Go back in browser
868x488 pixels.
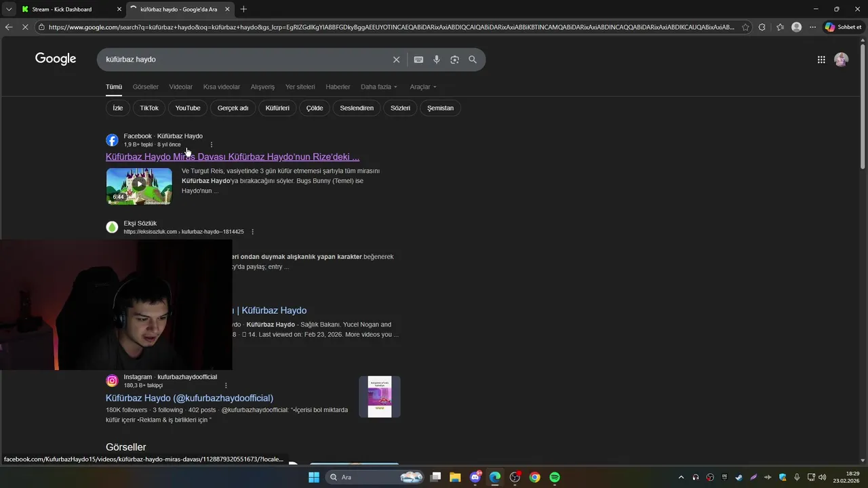pyautogui.click(x=9, y=27)
